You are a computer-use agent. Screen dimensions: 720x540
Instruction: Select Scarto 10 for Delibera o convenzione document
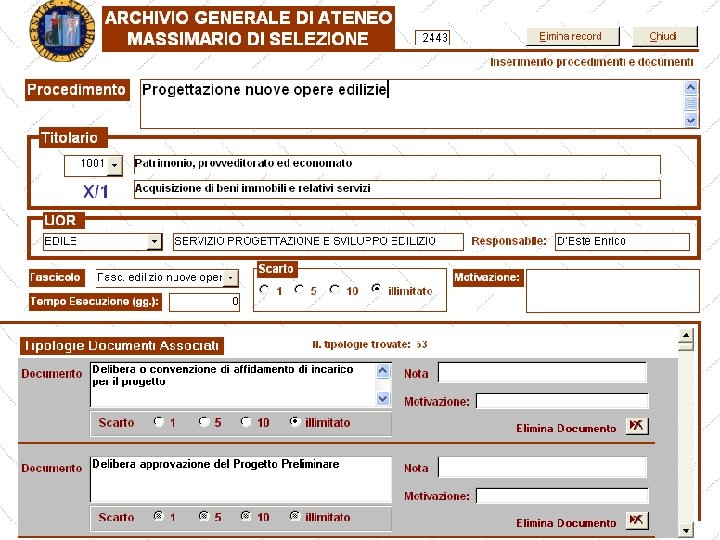click(x=246, y=422)
